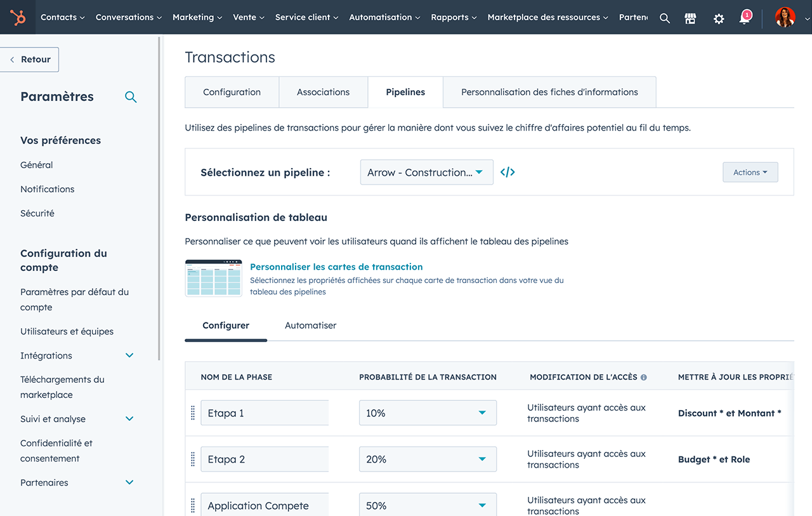Open the user avatar account menu
This screenshot has width=812, height=516.
[x=785, y=17]
